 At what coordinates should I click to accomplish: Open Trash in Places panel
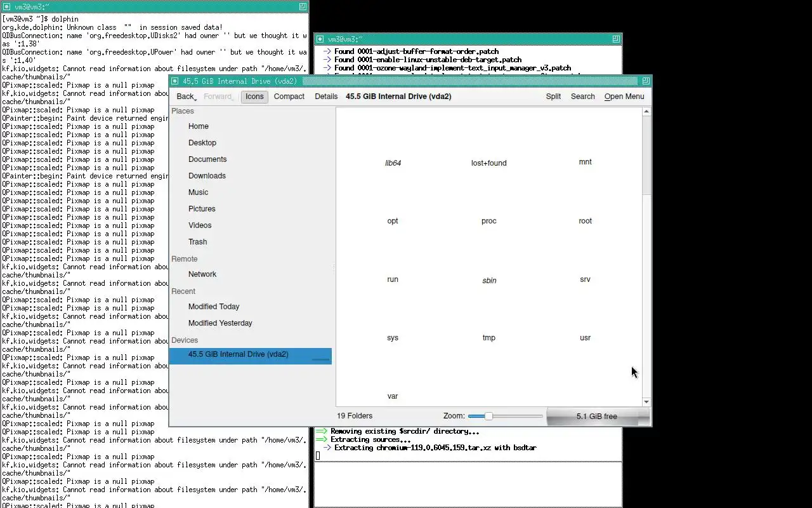pos(251,242)
